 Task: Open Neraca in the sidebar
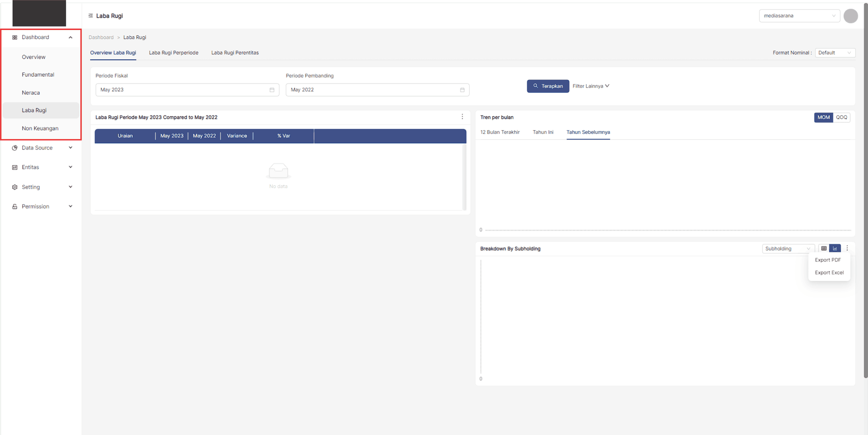[31, 93]
